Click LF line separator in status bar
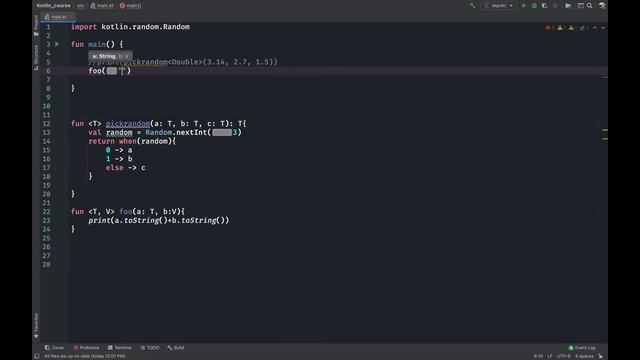640x360 pixels. click(550, 356)
